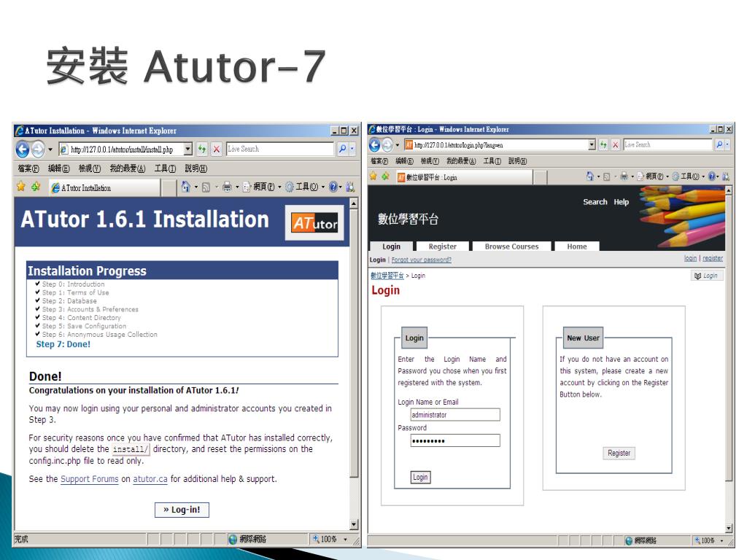Click Home icon in ATutor Installation toolbar
Screen dimensions: 747x560
pyautogui.click(x=186, y=187)
